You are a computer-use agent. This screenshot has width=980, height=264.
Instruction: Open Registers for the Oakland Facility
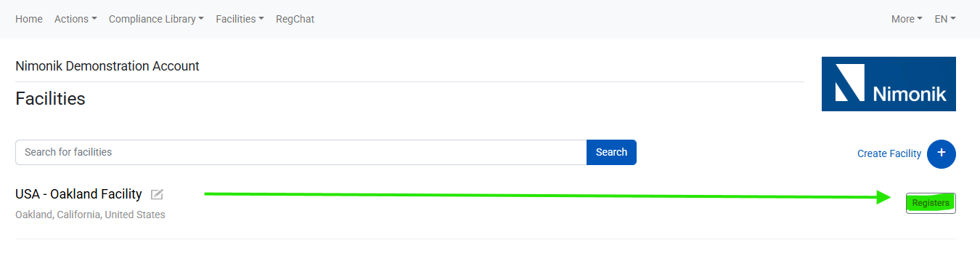[x=931, y=203]
